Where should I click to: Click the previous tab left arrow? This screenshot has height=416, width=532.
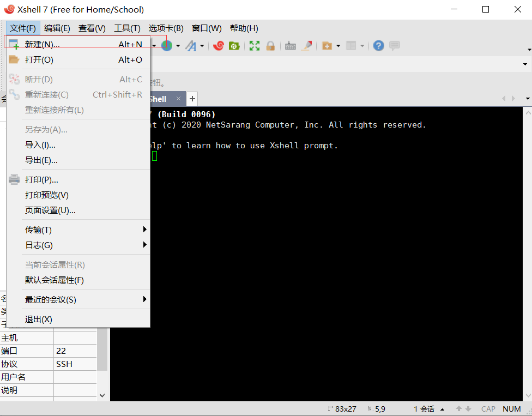504,98
